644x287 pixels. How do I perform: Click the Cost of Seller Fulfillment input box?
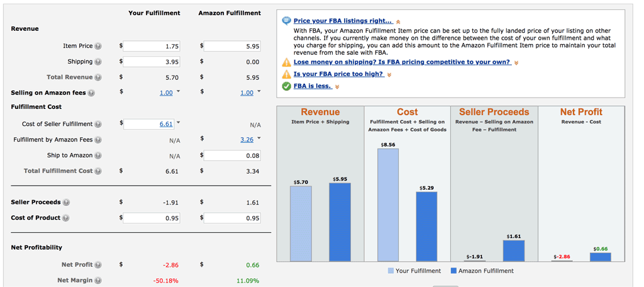149,124
